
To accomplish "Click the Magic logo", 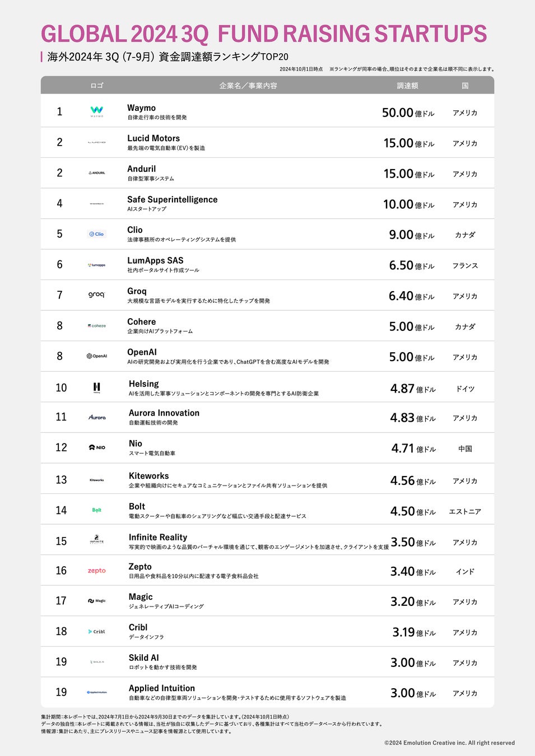I will [97, 601].
